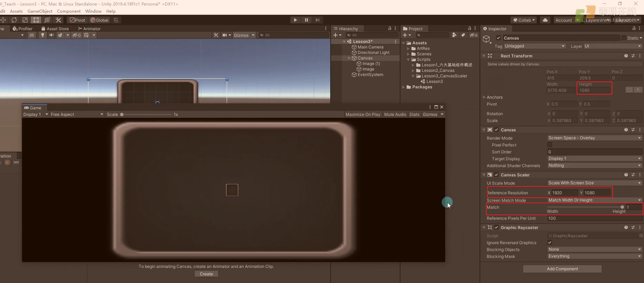Viewport: 644px width, 283px height.
Task: Enable the Pixel Perfect checkbox
Action: [550, 145]
